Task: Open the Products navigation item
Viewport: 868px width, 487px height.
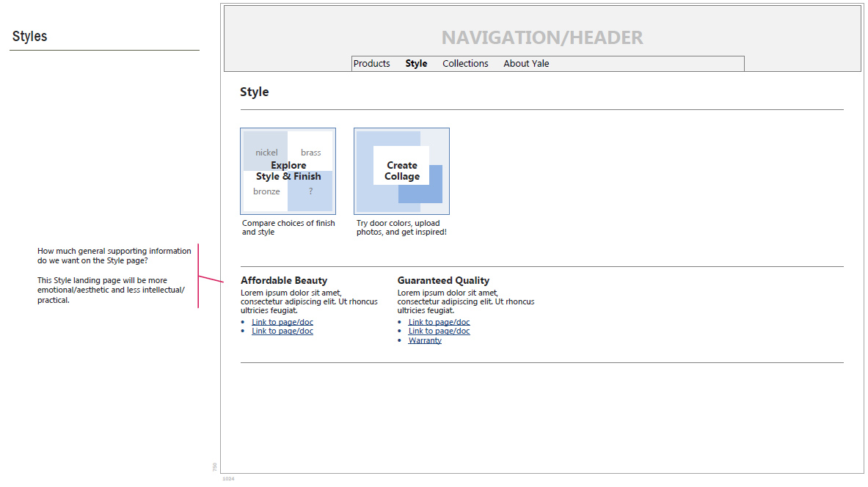Action: 371,64
